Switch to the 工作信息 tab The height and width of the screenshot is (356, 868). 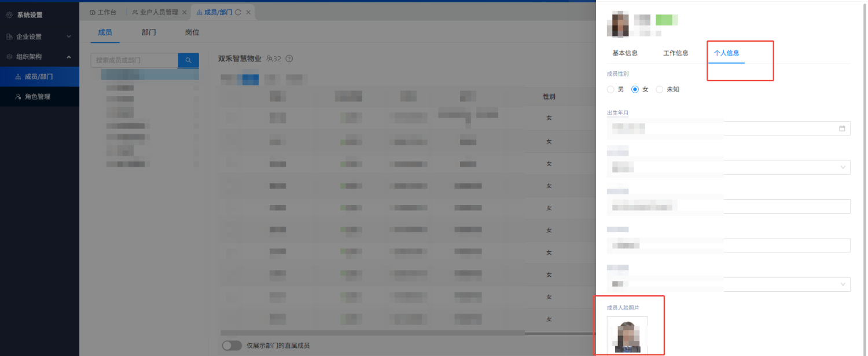675,53
